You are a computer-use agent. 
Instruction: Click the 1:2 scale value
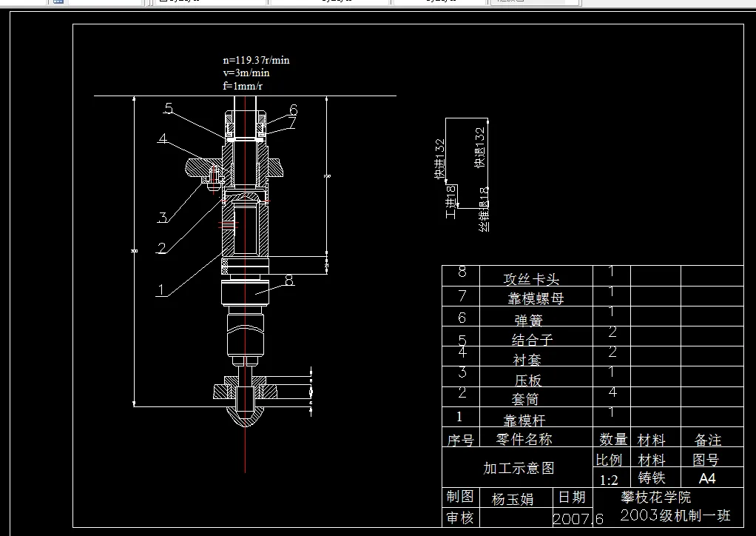tap(609, 480)
